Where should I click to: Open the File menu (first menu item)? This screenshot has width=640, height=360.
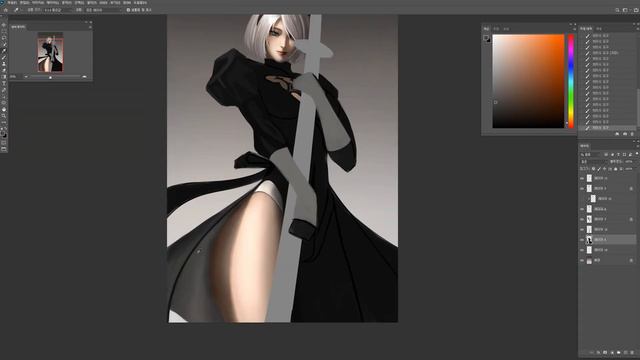tap(12, 2)
